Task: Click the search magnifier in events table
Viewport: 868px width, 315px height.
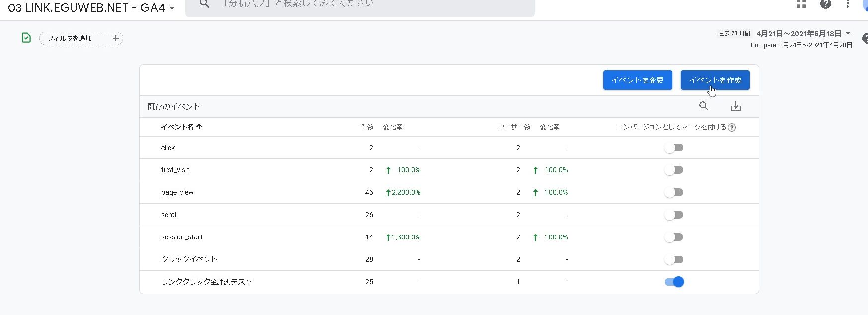Action: pos(704,106)
